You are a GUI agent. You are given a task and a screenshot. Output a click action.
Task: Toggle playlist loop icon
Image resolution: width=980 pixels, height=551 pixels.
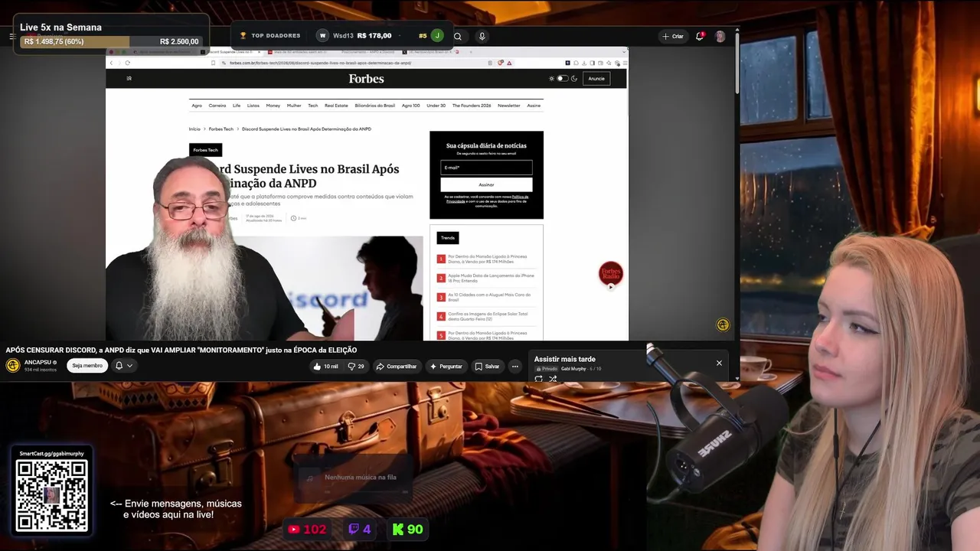tap(538, 379)
